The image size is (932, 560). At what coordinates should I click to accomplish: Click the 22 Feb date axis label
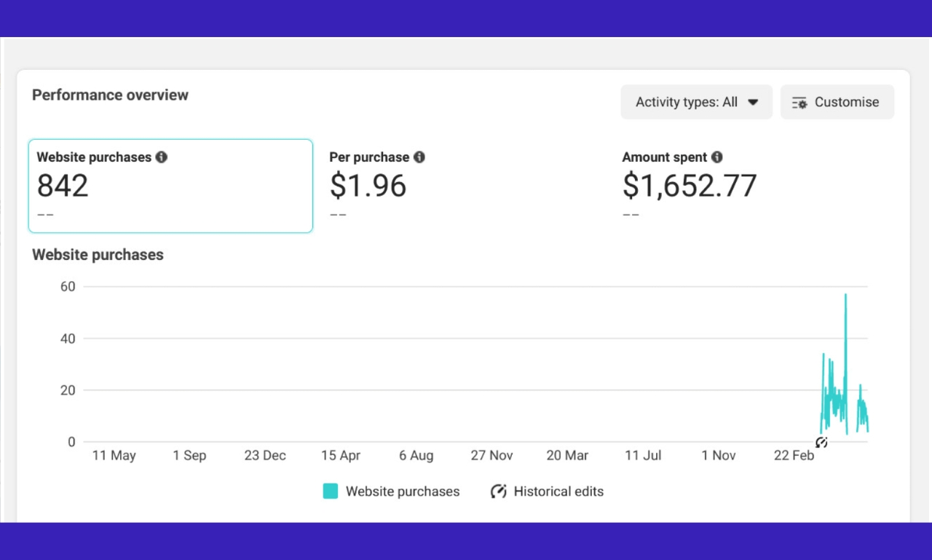794,456
